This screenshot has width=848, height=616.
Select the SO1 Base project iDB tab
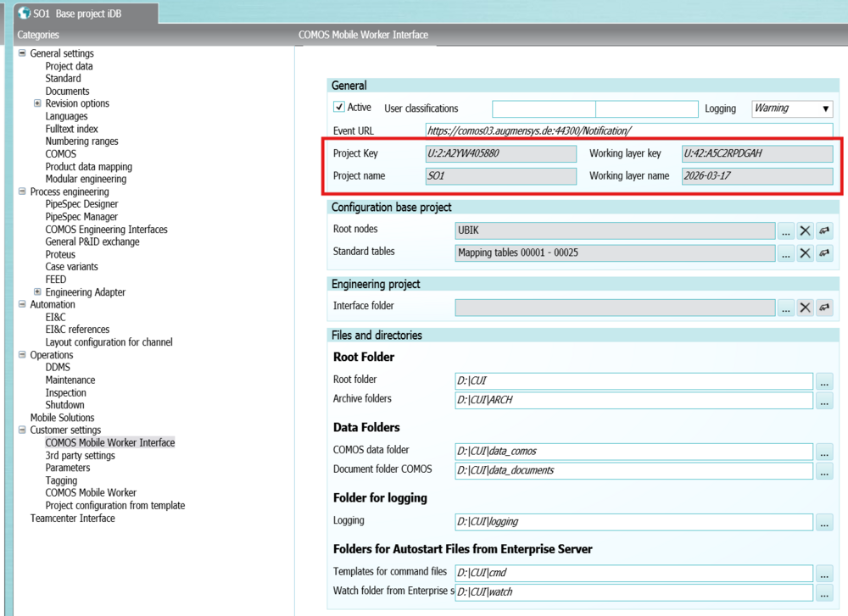pyautogui.click(x=86, y=14)
